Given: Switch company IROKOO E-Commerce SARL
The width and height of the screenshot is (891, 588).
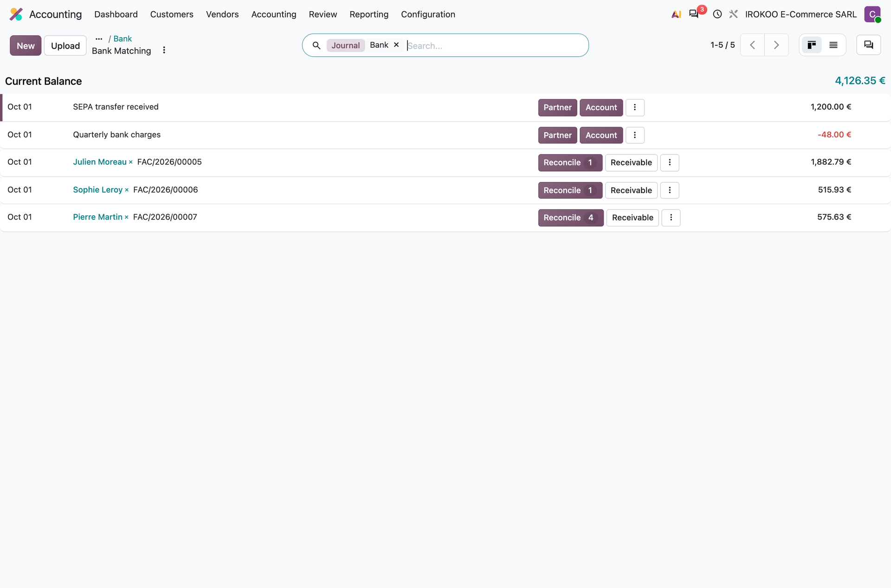Looking at the screenshot, I should 801,14.
